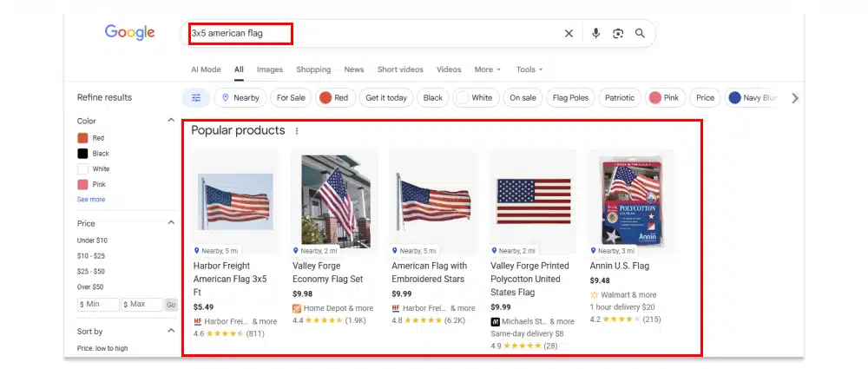Open search by image camera icon
Image resolution: width=868 pixels, height=369 pixels.
618,34
